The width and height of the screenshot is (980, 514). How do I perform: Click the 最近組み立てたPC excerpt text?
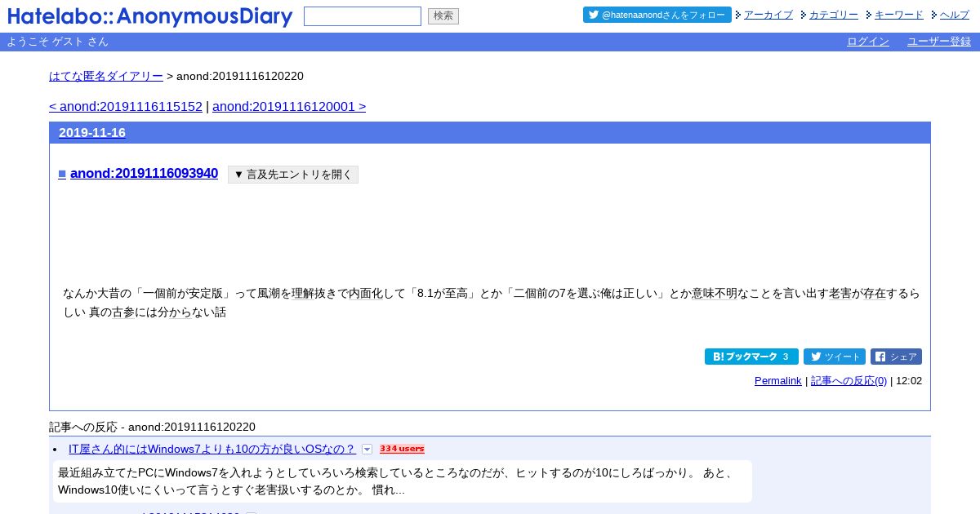(402, 481)
